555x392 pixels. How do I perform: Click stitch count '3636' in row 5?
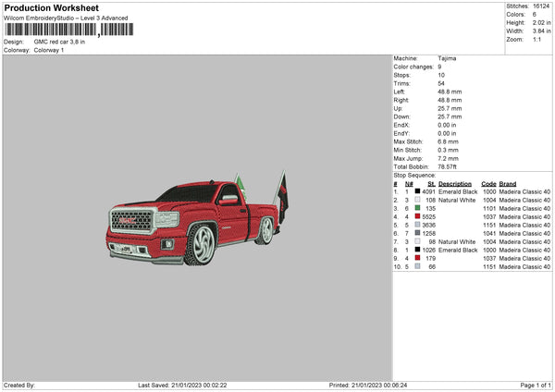point(428,225)
